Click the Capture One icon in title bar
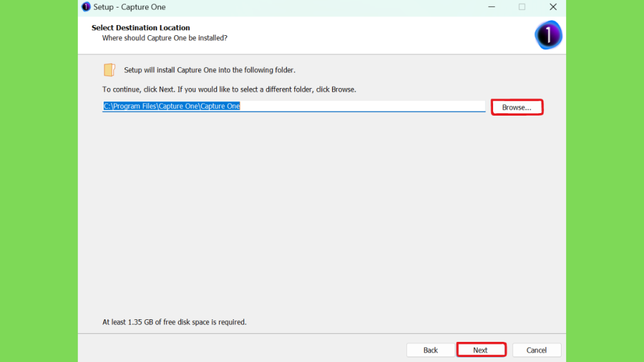The height and width of the screenshot is (362, 644). pos(86,7)
